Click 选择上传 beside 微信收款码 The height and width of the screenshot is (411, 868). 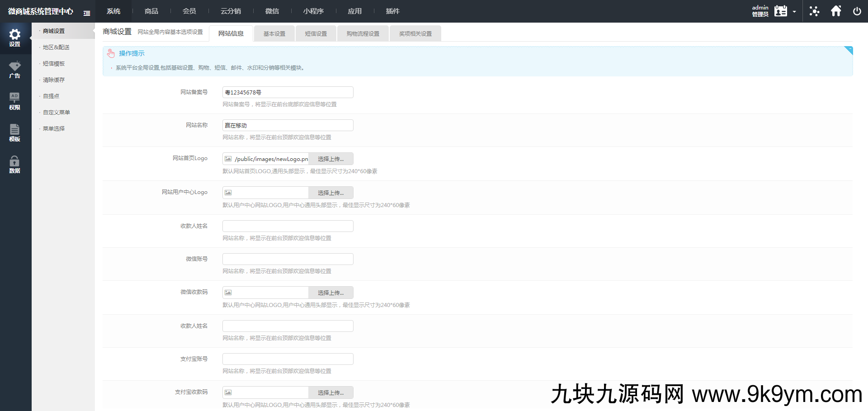point(331,293)
